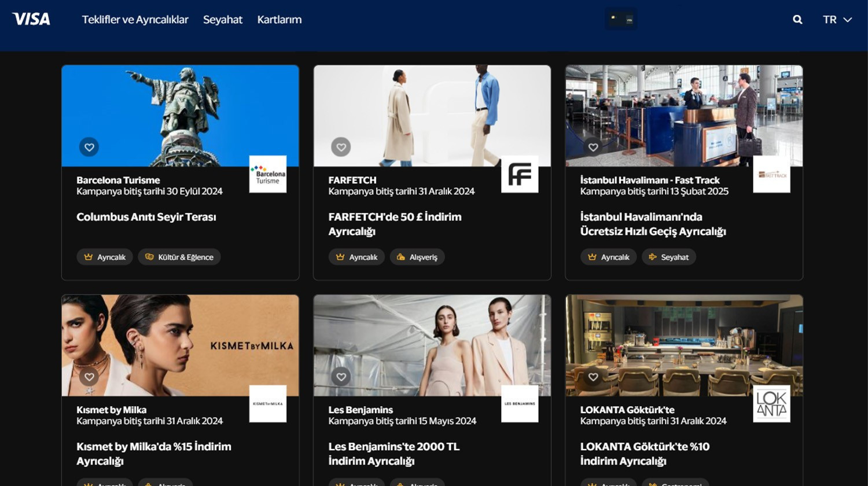Click the Fast Track brand logo badge
This screenshot has height=486, width=868.
pos(771,174)
